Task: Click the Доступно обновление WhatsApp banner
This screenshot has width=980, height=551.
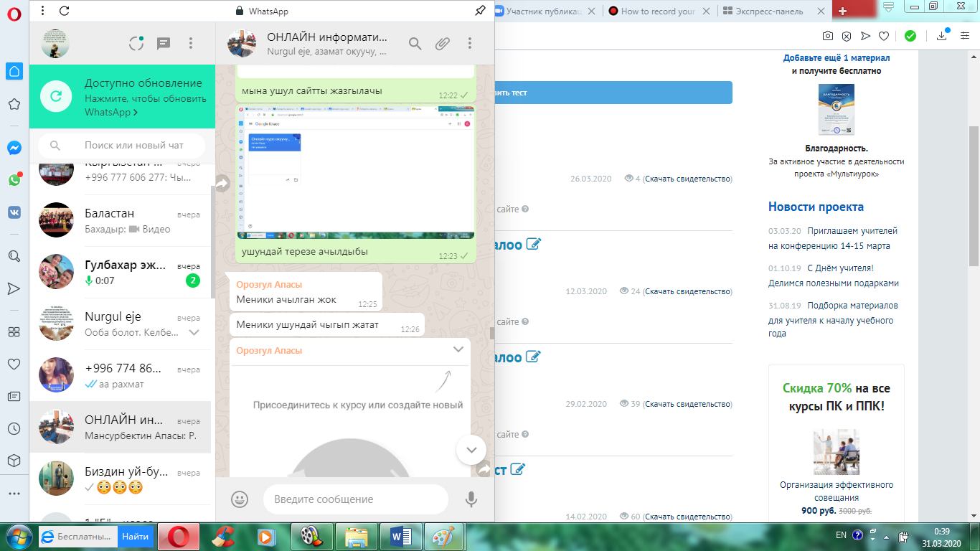Action: tap(122, 97)
